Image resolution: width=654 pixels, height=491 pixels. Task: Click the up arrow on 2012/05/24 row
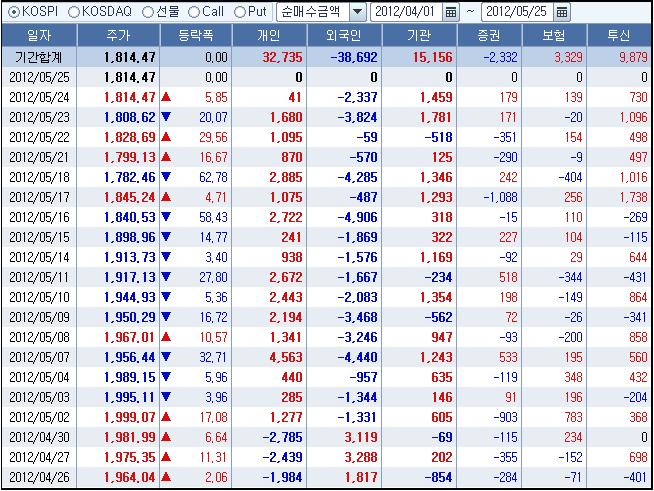click(x=166, y=97)
